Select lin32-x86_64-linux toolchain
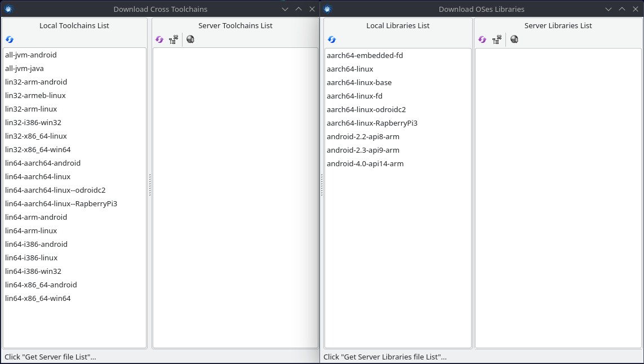 (x=75, y=136)
